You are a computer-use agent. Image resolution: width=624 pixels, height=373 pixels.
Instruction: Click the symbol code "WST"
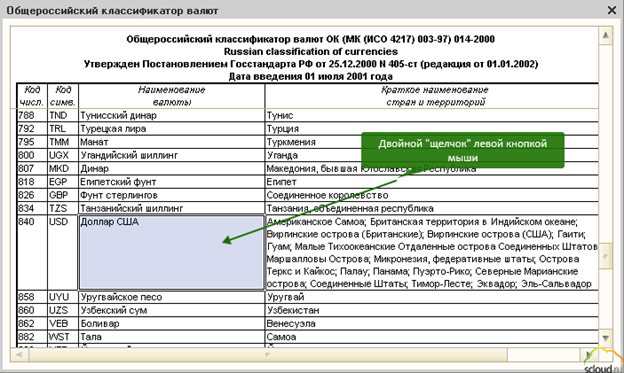(x=59, y=337)
